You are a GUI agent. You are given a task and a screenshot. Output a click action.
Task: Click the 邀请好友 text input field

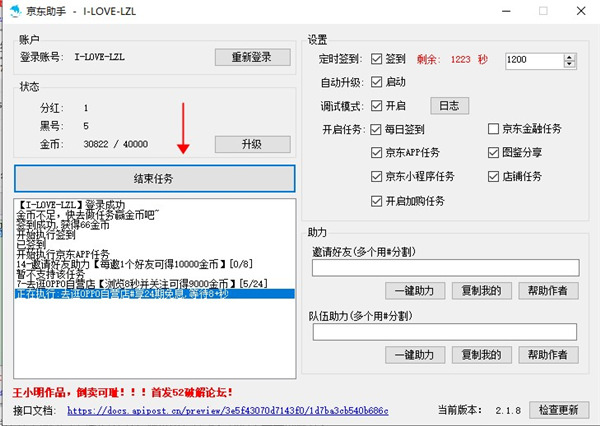coord(445,268)
